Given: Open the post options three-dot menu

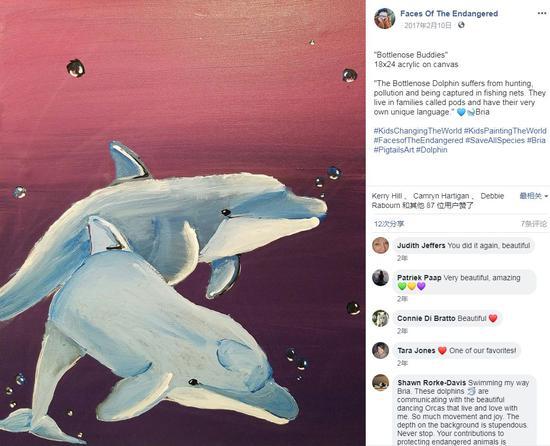Looking at the screenshot, I should click(542, 13).
